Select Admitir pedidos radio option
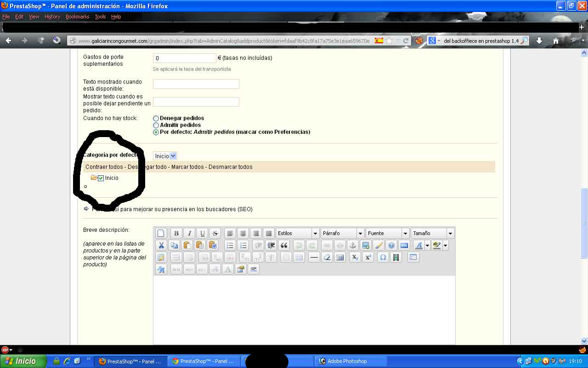This screenshot has width=588, height=368. [x=156, y=125]
